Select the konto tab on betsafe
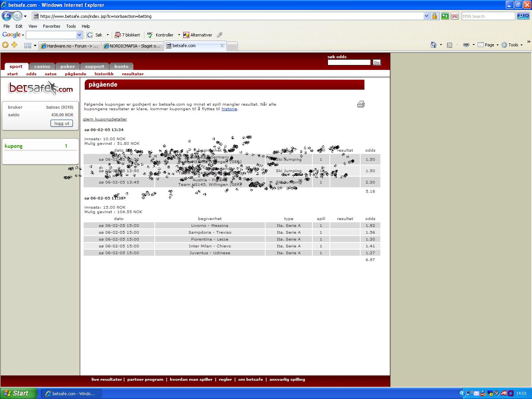 [122, 66]
